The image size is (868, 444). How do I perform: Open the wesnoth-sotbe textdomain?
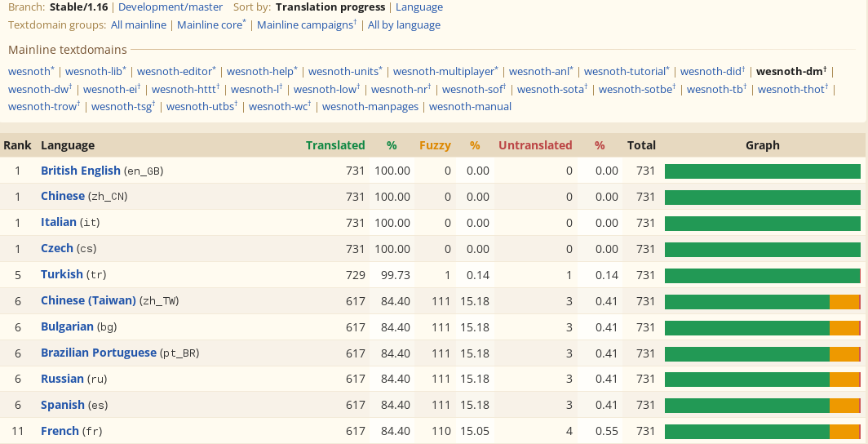click(x=637, y=89)
